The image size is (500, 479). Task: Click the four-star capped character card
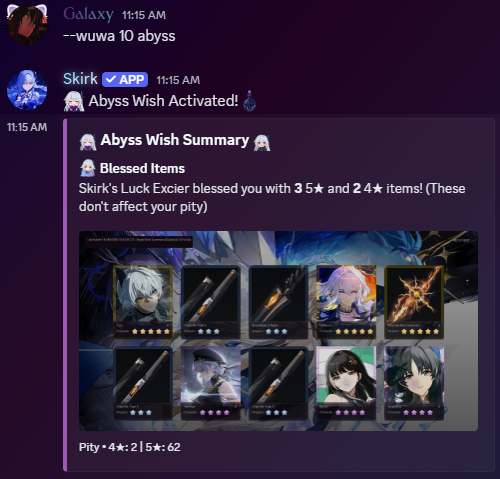coord(211,383)
